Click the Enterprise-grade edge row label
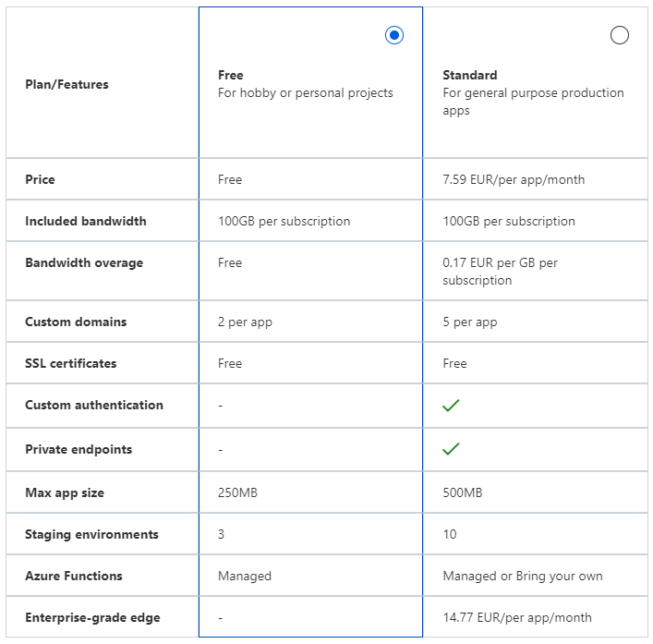 tap(92, 618)
